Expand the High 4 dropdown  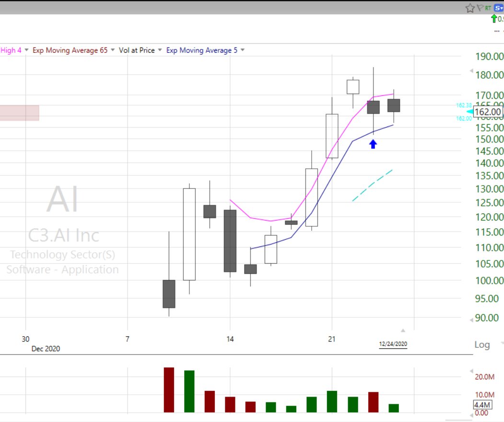(x=26, y=50)
